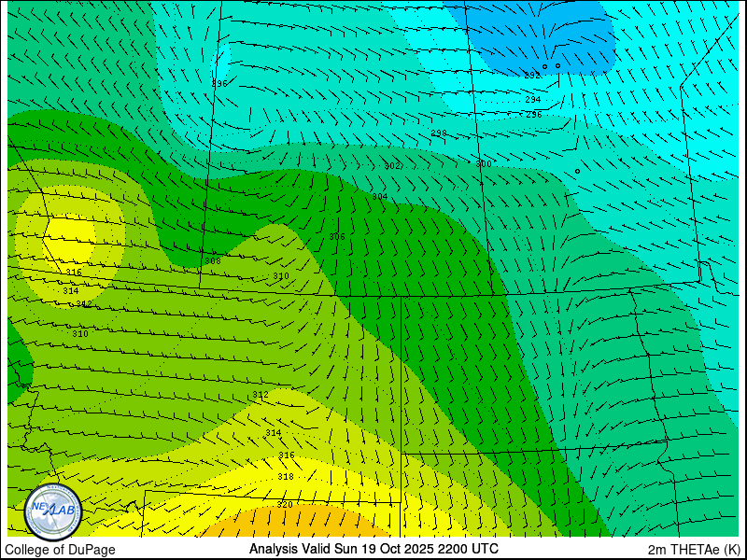Viewport: 747px width, 560px height.
Task: Pick the 300 contour label
Action: [483, 164]
